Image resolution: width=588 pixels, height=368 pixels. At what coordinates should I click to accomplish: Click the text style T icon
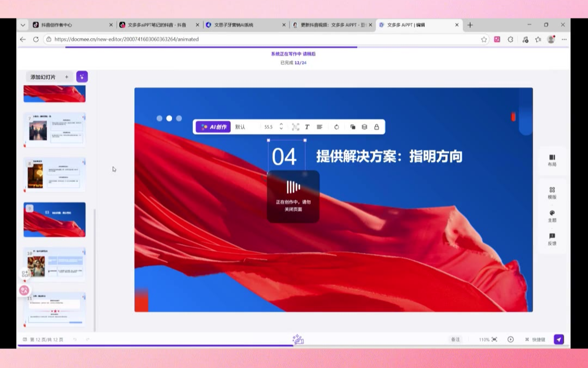click(x=307, y=127)
